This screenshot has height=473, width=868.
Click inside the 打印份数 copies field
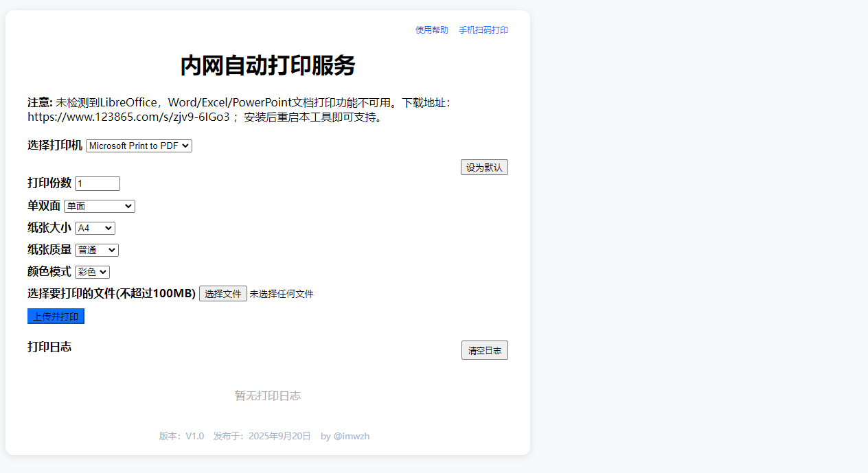(x=97, y=183)
